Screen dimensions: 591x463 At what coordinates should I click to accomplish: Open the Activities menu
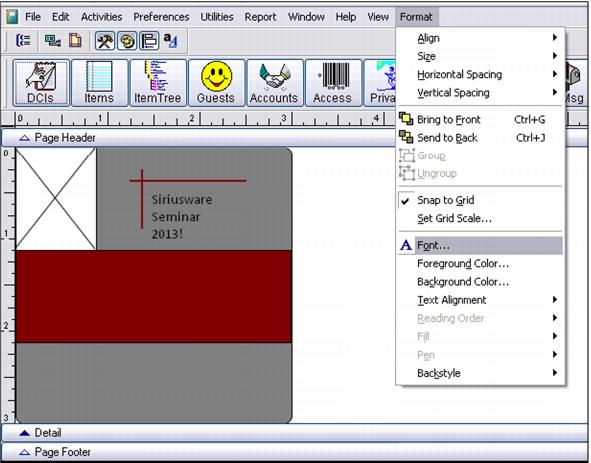(101, 17)
